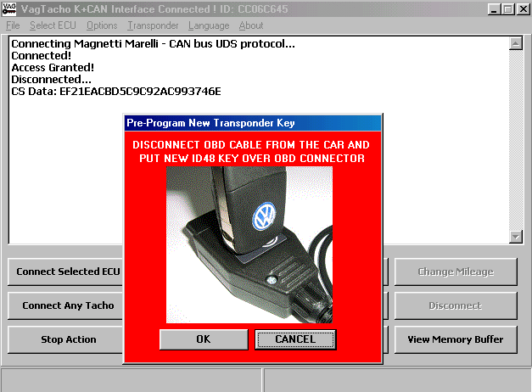Click the 'Access Granted!' log line
This screenshot has width=532, height=392.
(53, 68)
